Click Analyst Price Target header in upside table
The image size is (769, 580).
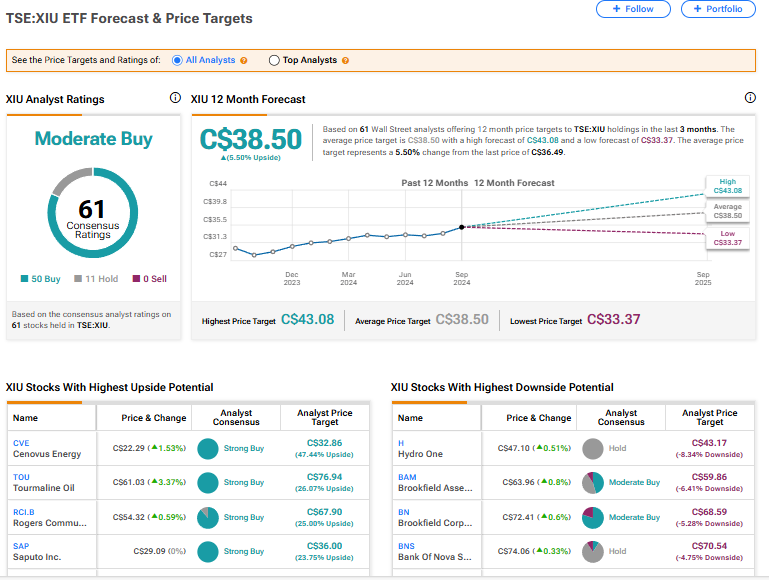pos(324,417)
